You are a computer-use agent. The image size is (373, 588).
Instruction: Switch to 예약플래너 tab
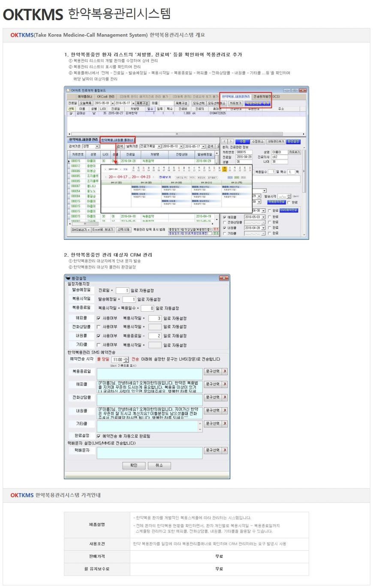point(85,96)
